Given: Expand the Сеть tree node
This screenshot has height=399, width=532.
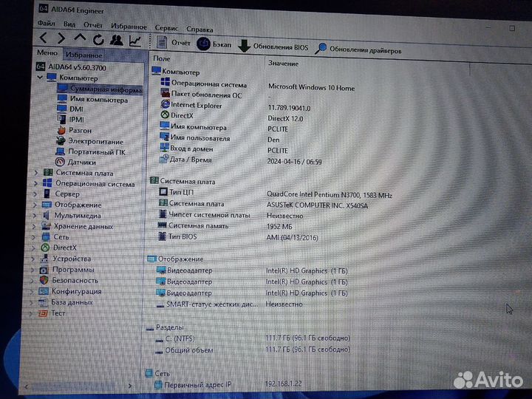Looking at the screenshot, I should pos(33,237).
